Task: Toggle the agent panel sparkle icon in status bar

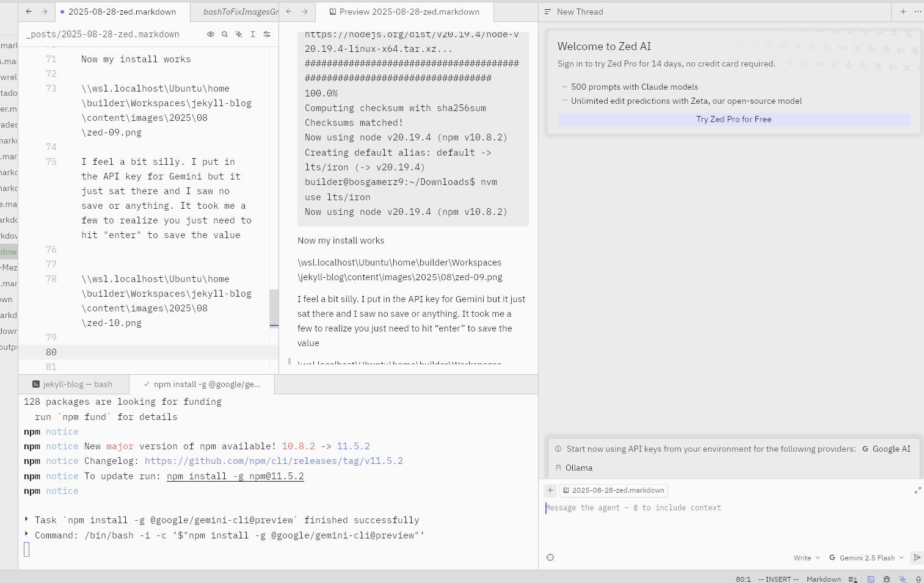Action: point(903,579)
